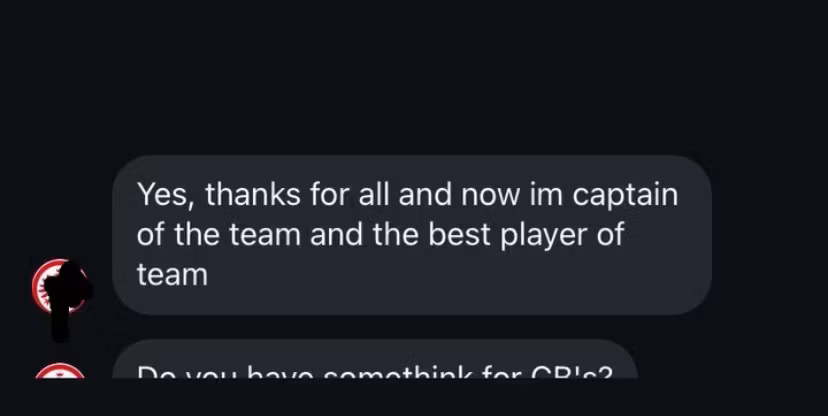Click the word "have" in the cut-off message
828x416 pixels.
click(x=280, y=373)
